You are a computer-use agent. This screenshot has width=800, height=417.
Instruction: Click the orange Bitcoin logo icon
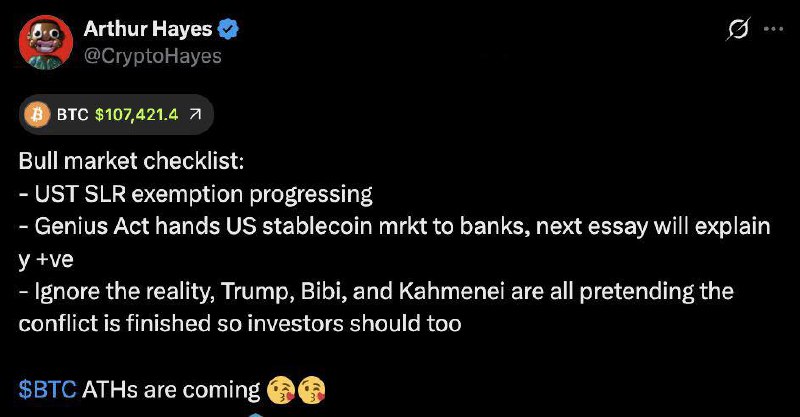(x=37, y=114)
